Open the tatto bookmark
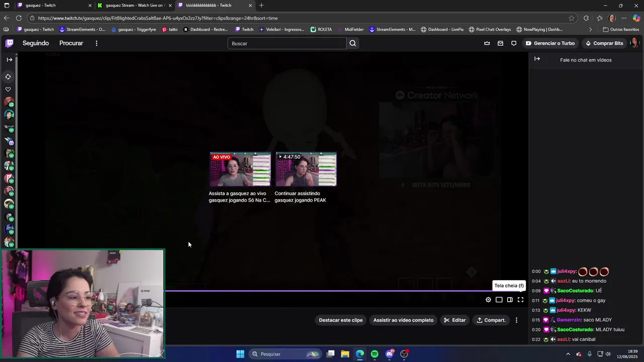The image size is (644, 362). point(170,30)
